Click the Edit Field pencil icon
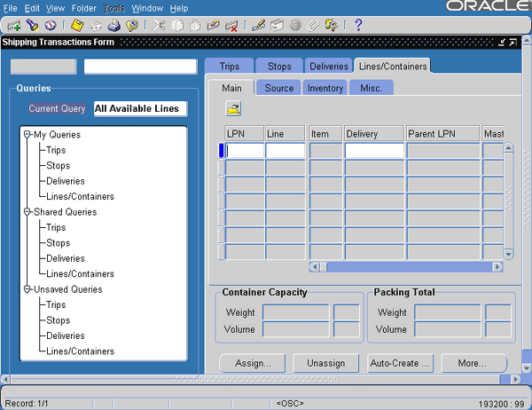 pyautogui.click(x=258, y=26)
